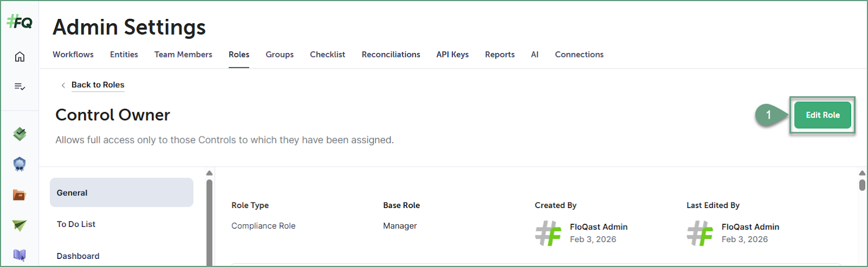
Task: Go to home via house icon
Action: click(20, 57)
